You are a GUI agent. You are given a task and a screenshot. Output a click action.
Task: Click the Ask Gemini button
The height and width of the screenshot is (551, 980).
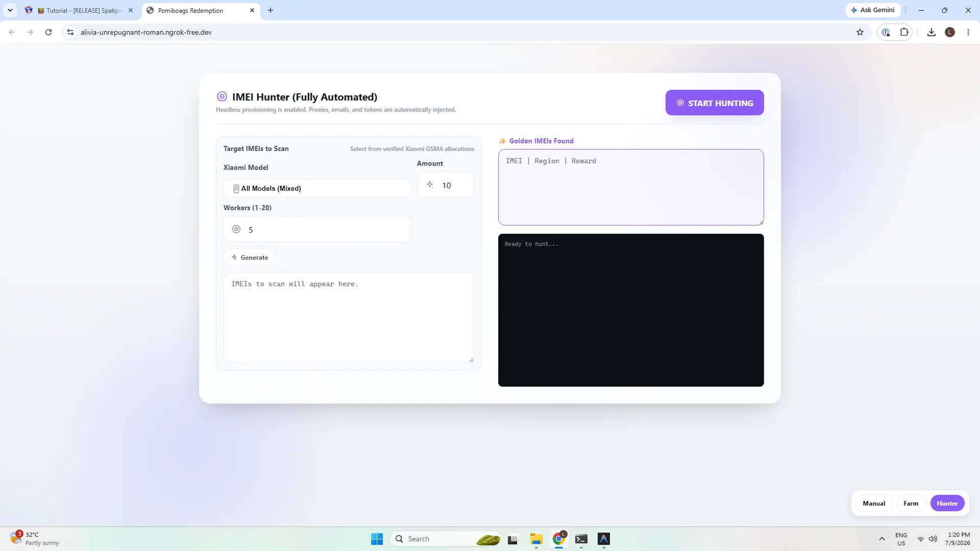coord(873,10)
